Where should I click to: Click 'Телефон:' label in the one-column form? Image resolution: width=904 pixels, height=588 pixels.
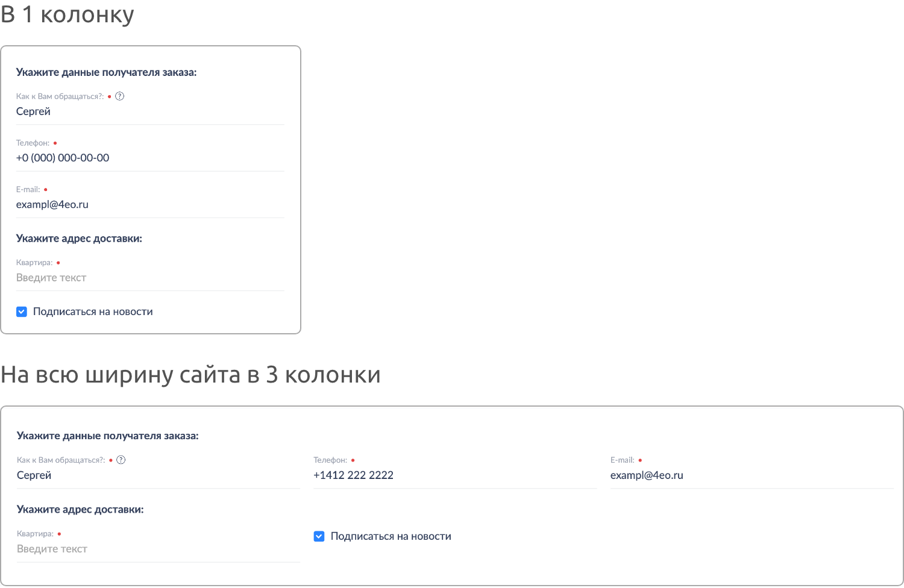point(33,143)
